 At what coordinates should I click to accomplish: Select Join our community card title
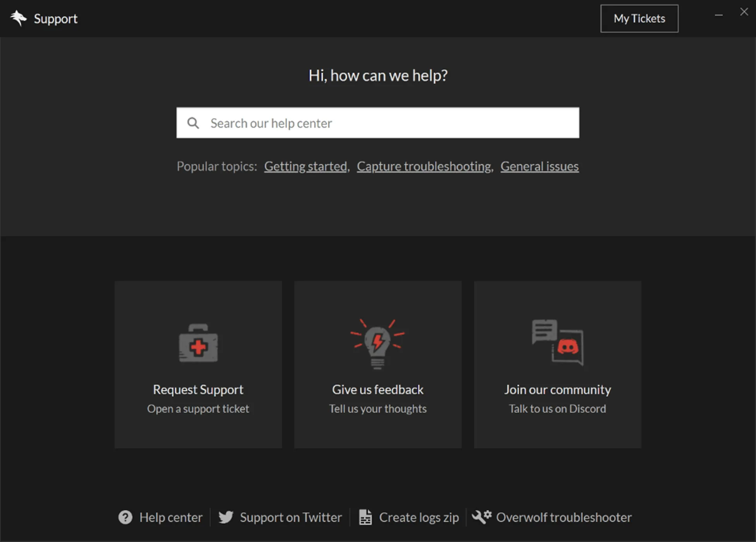click(558, 389)
